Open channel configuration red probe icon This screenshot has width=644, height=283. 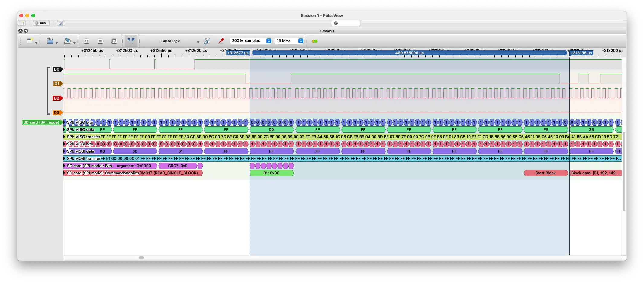coord(221,41)
